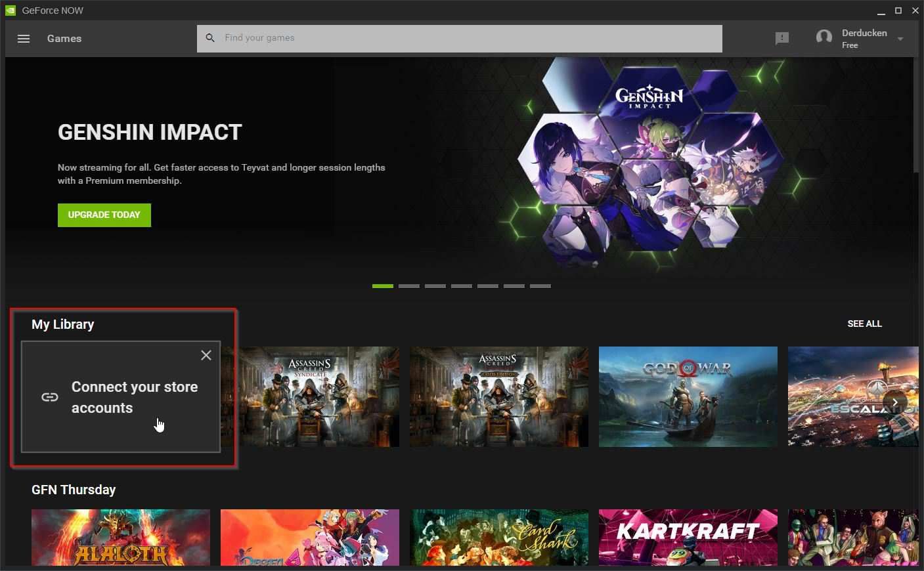Viewport: 924px width, 571px height.
Task: Open the Disgaea game tile
Action: (310, 538)
